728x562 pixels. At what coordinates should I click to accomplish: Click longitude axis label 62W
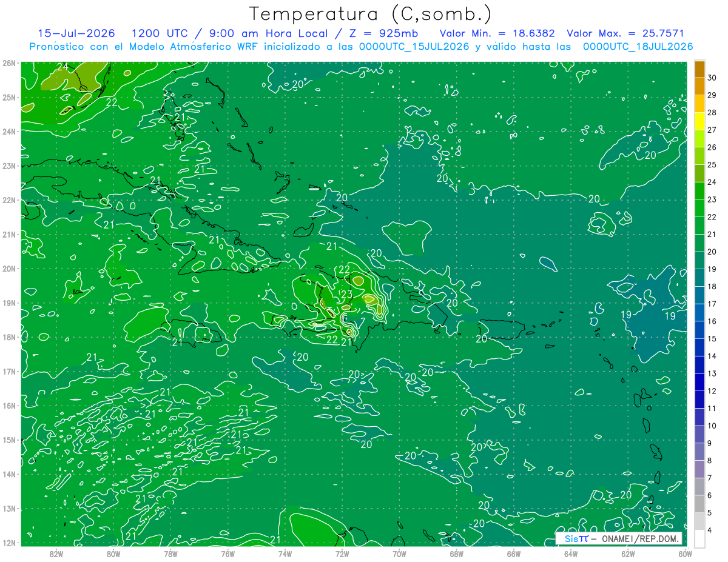(x=627, y=553)
